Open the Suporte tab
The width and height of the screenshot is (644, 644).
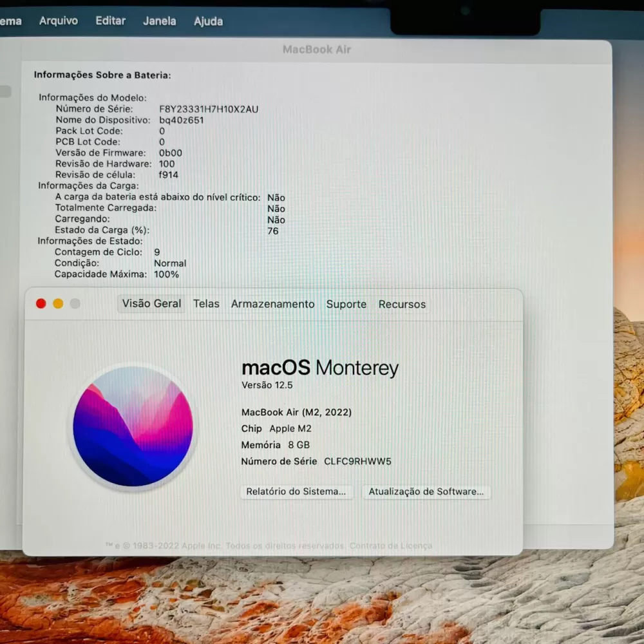(346, 305)
